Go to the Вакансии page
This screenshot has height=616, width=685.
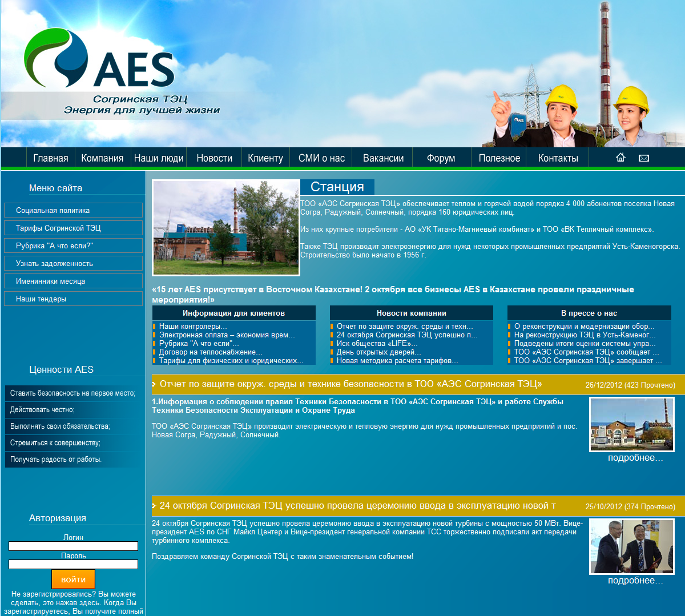383,158
